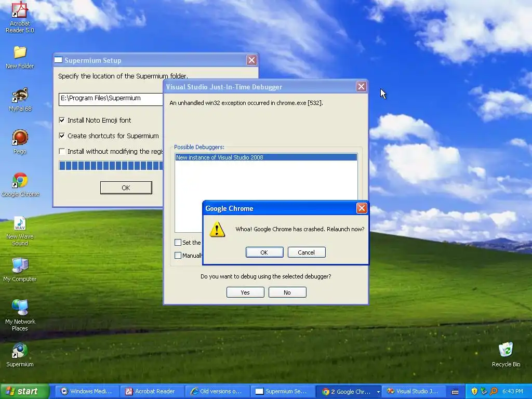Select the Supermium desktop shortcut
Image resolution: width=532 pixels, height=399 pixels.
coord(20,355)
